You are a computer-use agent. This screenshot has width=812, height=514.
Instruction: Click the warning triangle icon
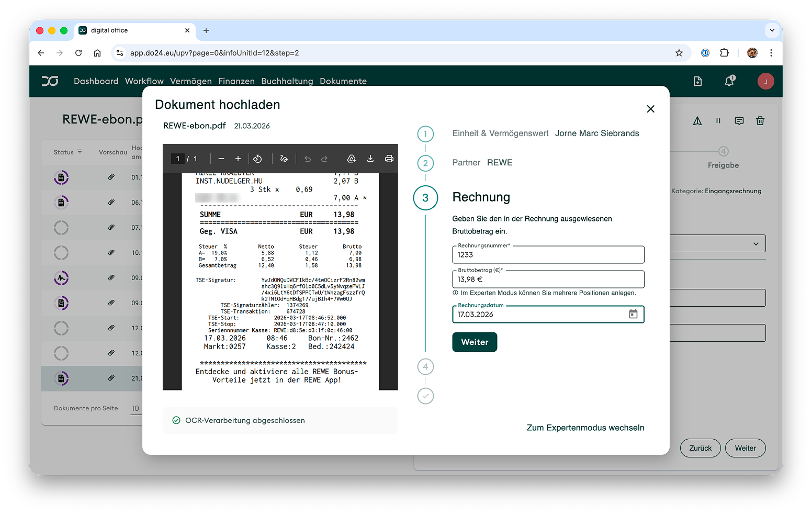[697, 121]
